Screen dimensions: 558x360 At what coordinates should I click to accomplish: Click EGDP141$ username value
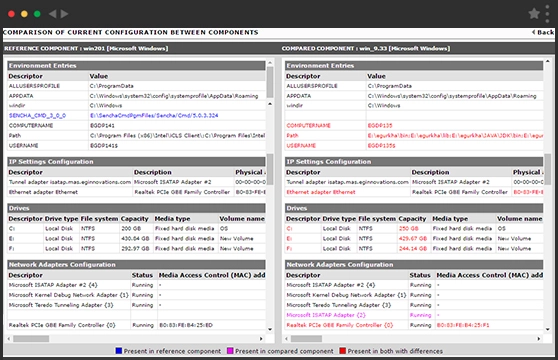pyautogui.click(x=104, y=145)
